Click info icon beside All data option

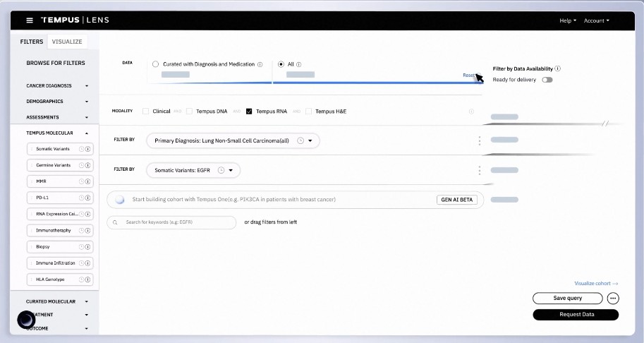point(298,64)
